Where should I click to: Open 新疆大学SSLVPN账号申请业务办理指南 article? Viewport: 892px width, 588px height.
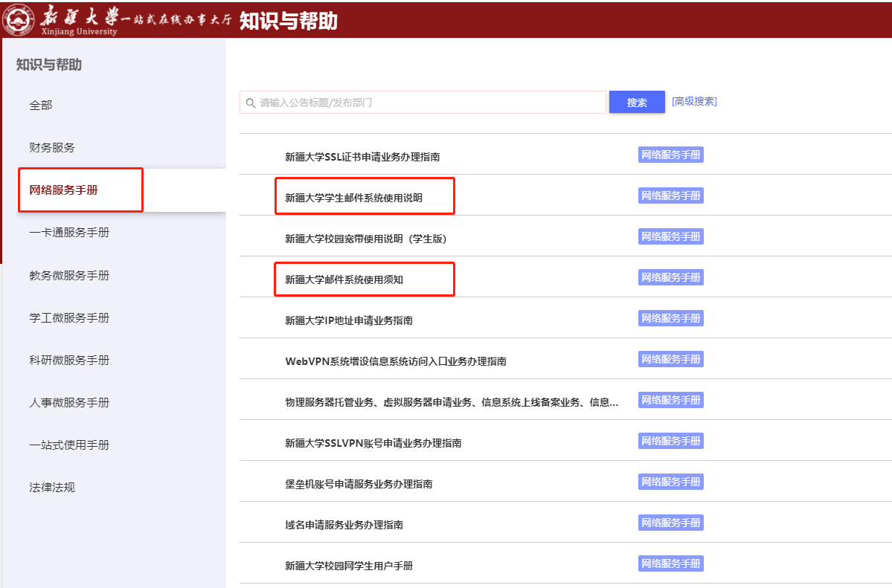click(x=373, y=444)
